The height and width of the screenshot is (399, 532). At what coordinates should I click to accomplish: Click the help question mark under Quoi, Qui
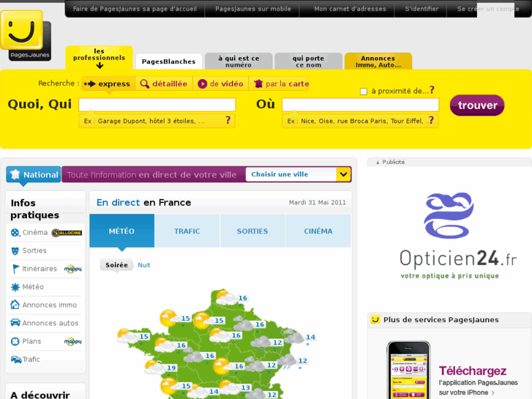tap(228, 120)
